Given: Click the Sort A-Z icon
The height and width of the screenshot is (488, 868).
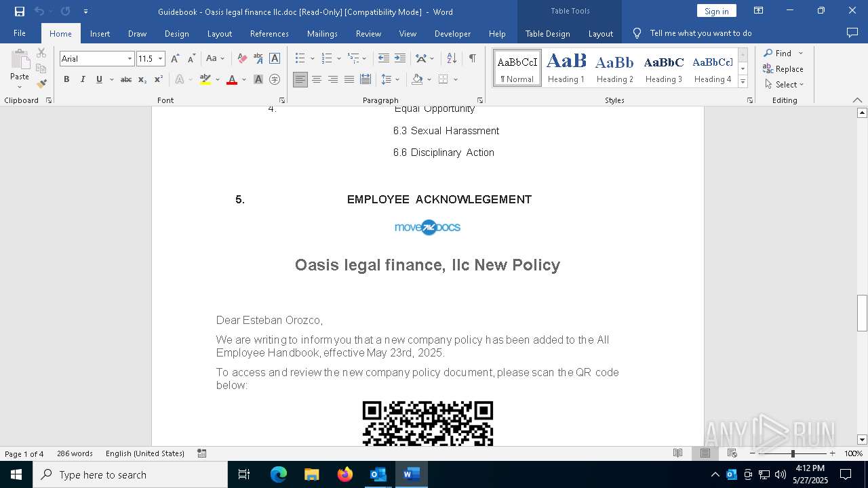Looking at the screenshot, I should 452,59.
